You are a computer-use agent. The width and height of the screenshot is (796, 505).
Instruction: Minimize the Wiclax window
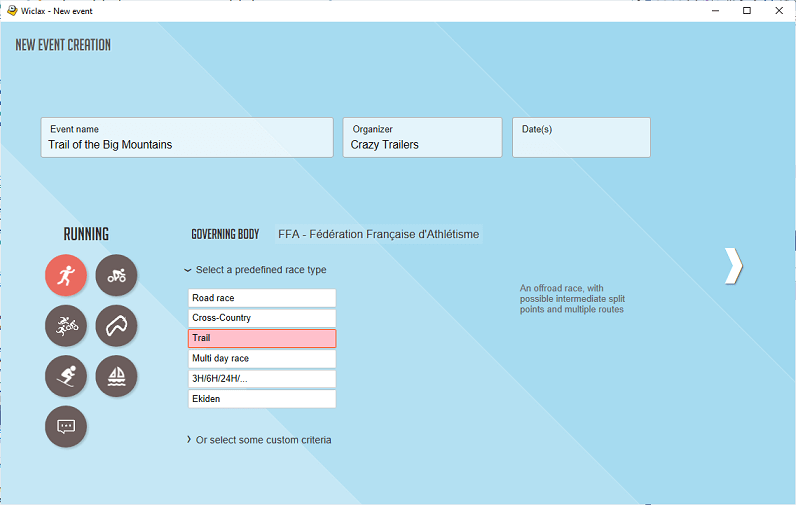(715, 11)
